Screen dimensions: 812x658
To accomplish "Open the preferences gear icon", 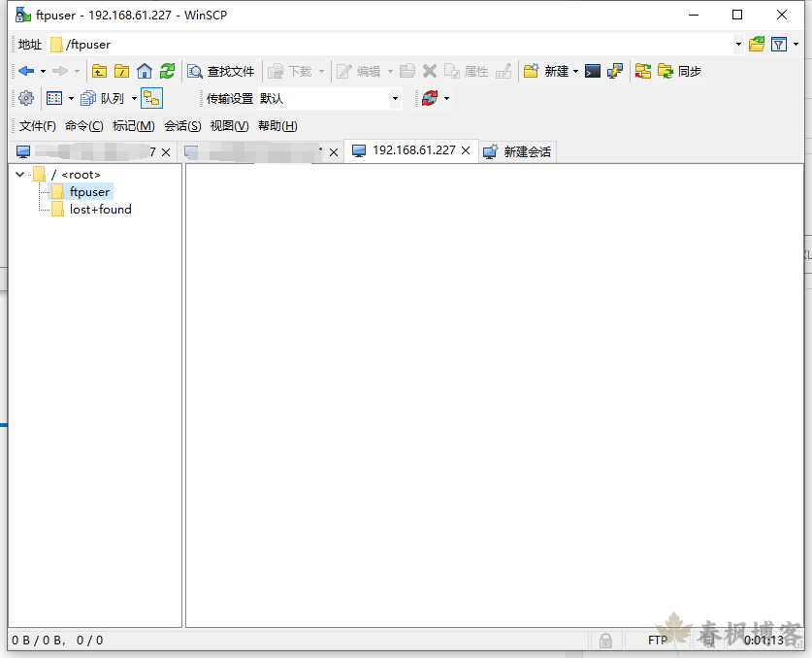I will tap(26, 98).
